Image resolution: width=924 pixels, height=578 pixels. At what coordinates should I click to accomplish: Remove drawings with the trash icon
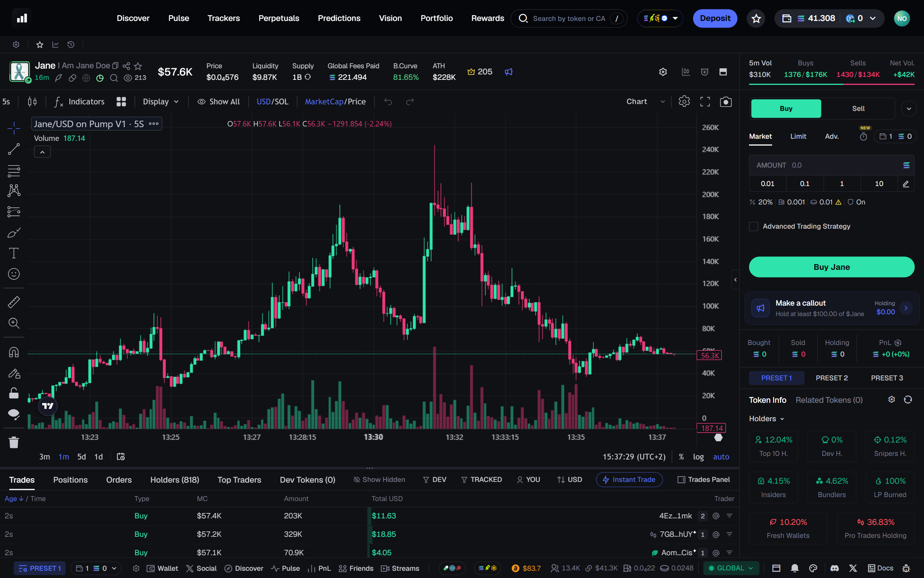tap(14, 442)
